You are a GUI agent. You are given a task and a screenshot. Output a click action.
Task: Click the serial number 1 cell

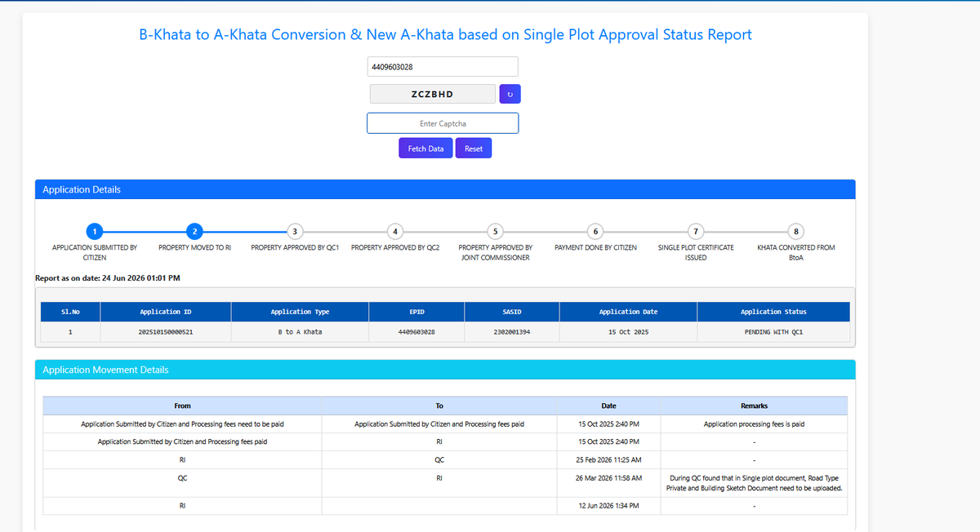coord(70,333)
